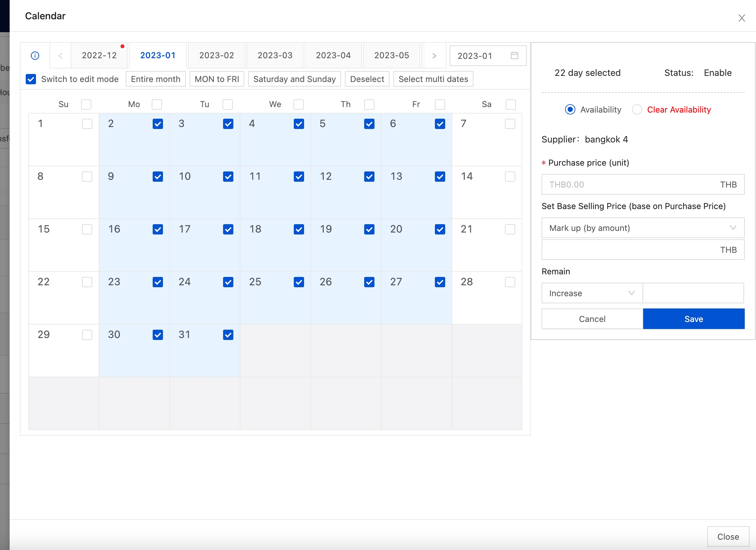Go to previous months with left arrow
The width and height of the screenshot is (756, 550).
click(60, 56)
